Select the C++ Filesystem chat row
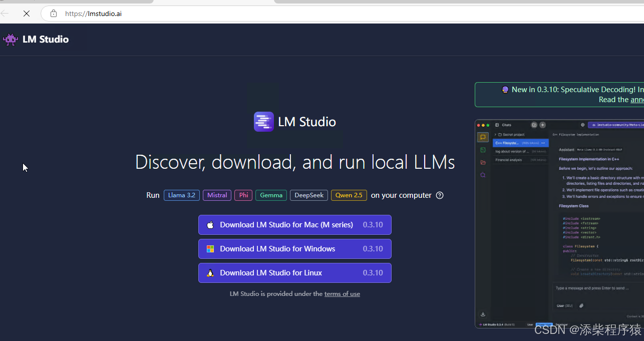The height and width of the screenshot is (341, 644). point(521,143)
